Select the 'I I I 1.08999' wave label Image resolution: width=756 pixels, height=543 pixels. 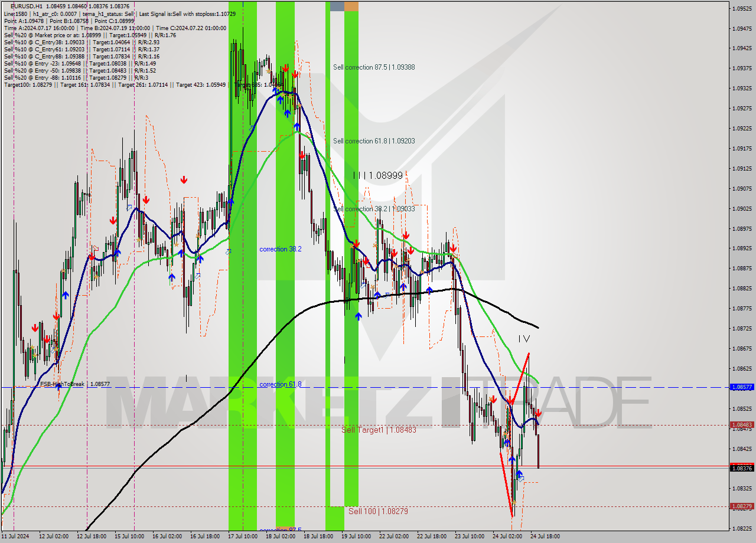tap(378, 175)
